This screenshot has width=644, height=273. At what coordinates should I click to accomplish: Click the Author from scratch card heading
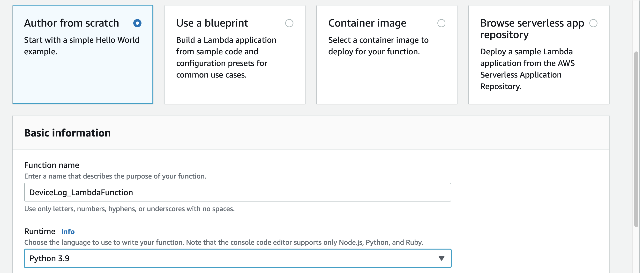(72, 23)
